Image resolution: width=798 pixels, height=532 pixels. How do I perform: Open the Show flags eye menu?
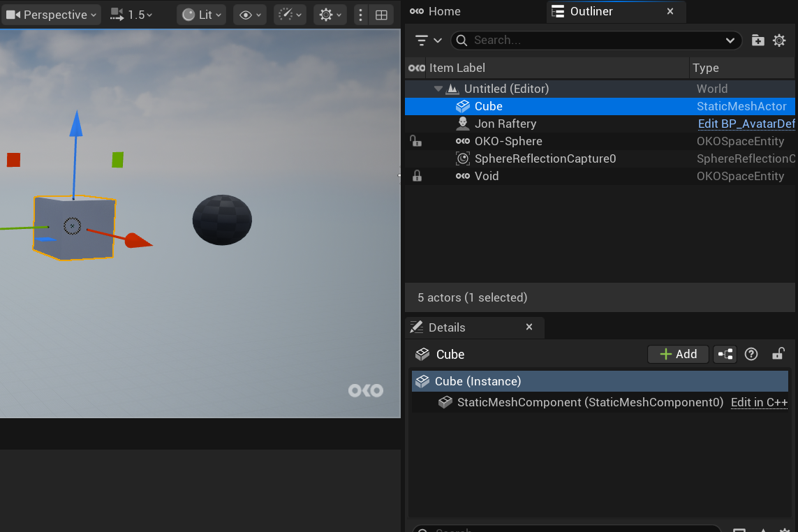[250, 15]
